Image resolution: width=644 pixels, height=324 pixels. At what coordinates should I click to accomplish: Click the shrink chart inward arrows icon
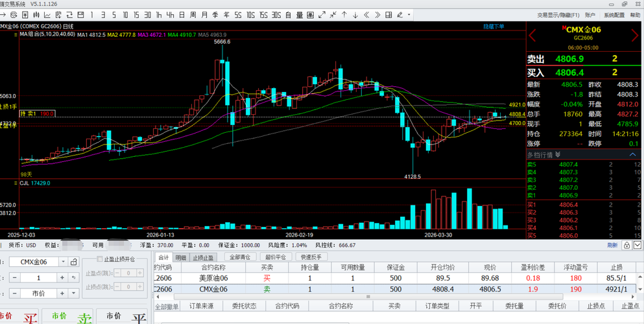tap(333, 15)
